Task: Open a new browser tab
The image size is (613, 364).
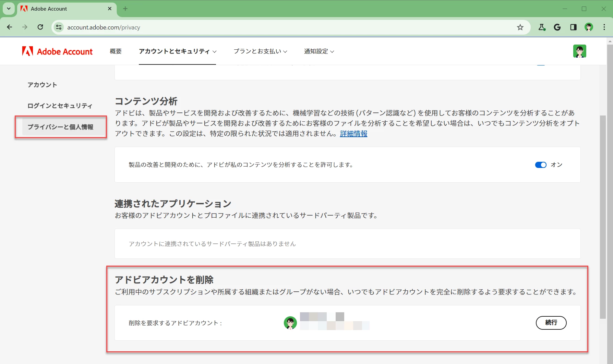Action: tap(125, 9)
